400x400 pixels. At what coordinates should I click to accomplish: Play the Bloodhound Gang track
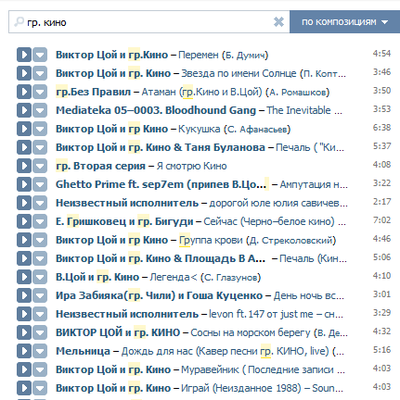[24, 110]
